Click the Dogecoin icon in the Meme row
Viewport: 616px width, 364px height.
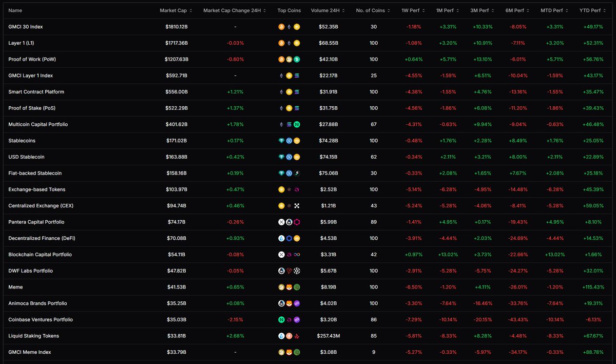click(x=281, y=286)
